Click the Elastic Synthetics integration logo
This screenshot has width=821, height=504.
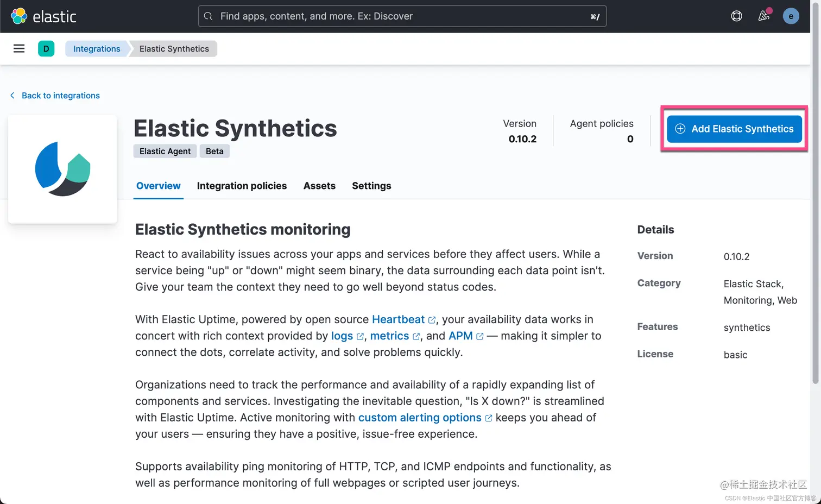62,169
